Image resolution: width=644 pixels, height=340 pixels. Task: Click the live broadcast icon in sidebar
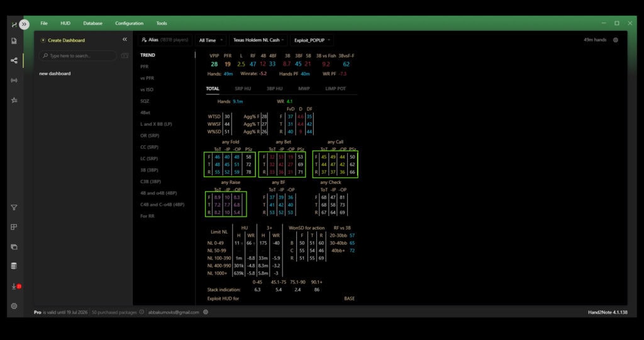(x=14, y=81)
